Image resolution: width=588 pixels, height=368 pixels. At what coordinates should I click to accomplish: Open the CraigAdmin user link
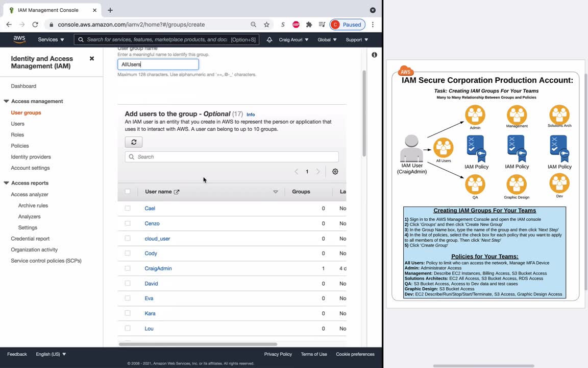click(158, 268)
